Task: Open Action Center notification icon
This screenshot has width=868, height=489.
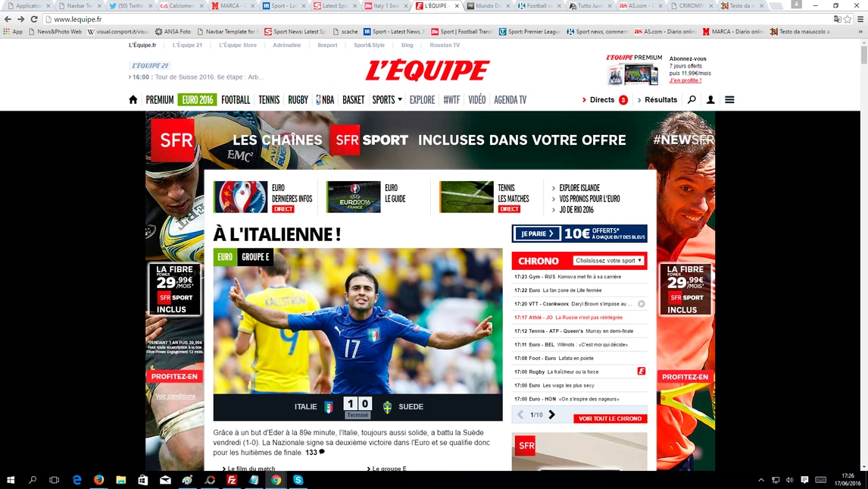Action: click(804, 480)
